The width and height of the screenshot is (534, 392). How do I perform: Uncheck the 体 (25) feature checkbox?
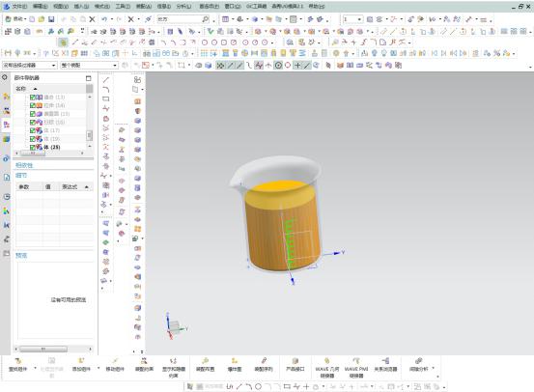[x=33, y=147]
